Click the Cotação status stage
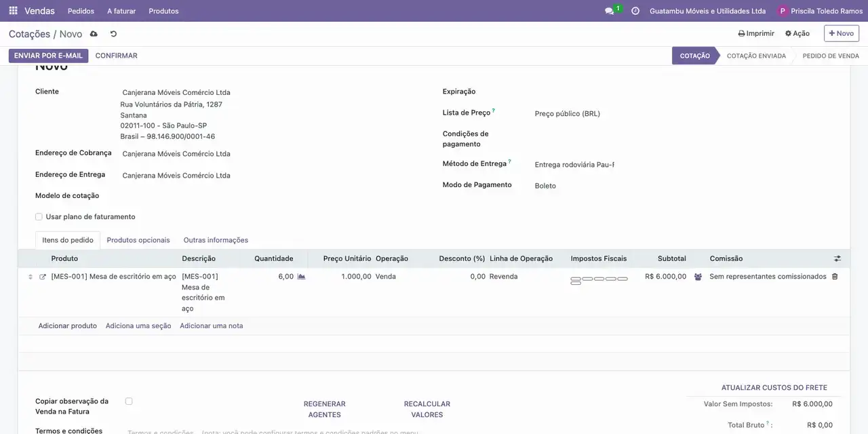The height and width of the screenshot is (434, 868). point(695,56)
